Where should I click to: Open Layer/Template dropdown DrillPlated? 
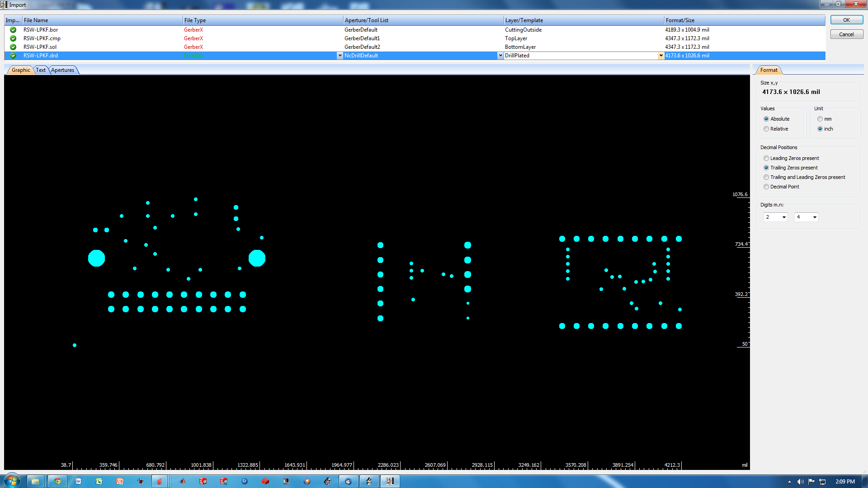[x=661, y=56]
